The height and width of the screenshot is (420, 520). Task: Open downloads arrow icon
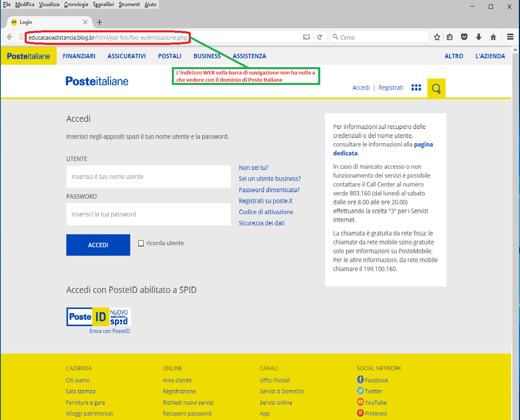tap(479, 37)
